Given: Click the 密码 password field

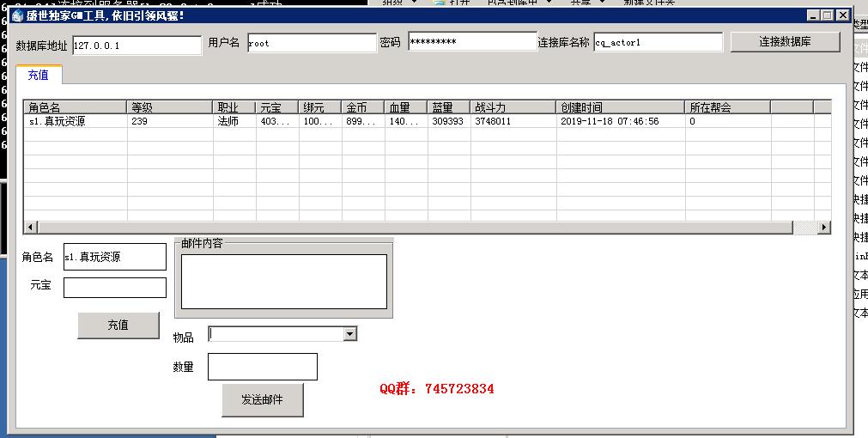Looking at the screenshot, I should coord(472,42).
